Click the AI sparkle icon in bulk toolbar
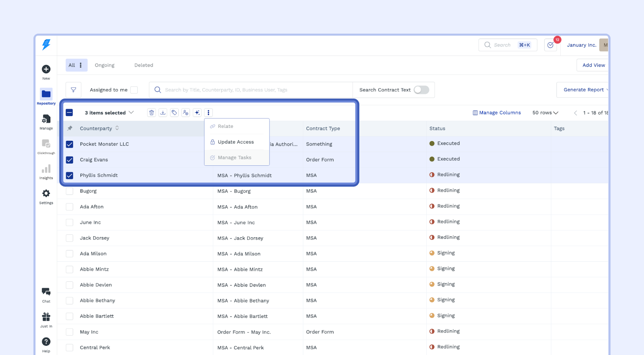Image resolution: width=644 pixels, height=355 pixels. coord(197,113)
